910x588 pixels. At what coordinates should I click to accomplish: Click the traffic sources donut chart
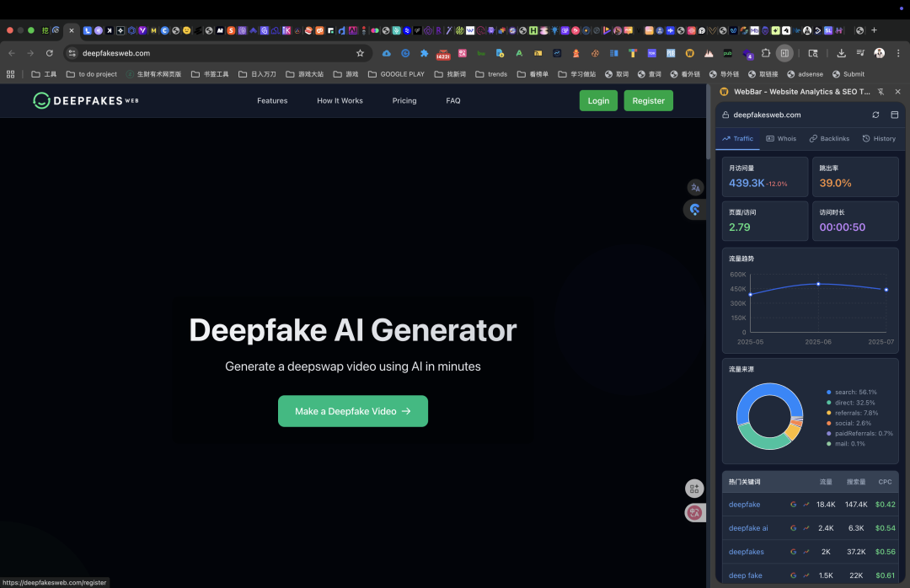769,416
